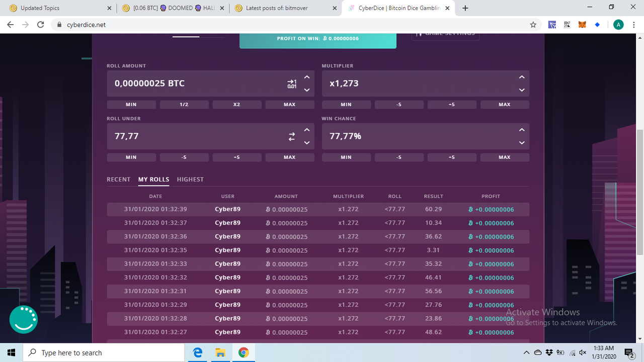644x362 pixels.
Task: Bookmark this page with the star icon
Action: pyautogui.click(x=533, y=25)
